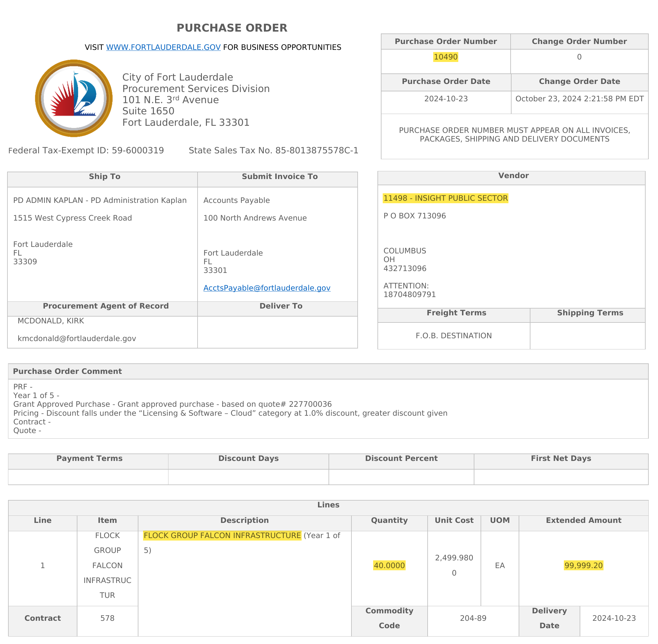Open the WWW.FORTLAUDERDALE.GOV link
658x644 pixels.
click(163, 47)
